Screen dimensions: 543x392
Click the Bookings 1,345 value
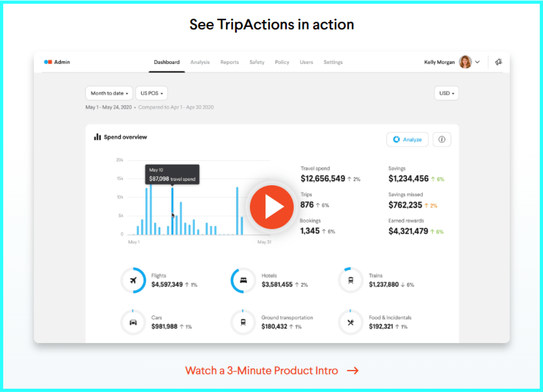(310, 231)
